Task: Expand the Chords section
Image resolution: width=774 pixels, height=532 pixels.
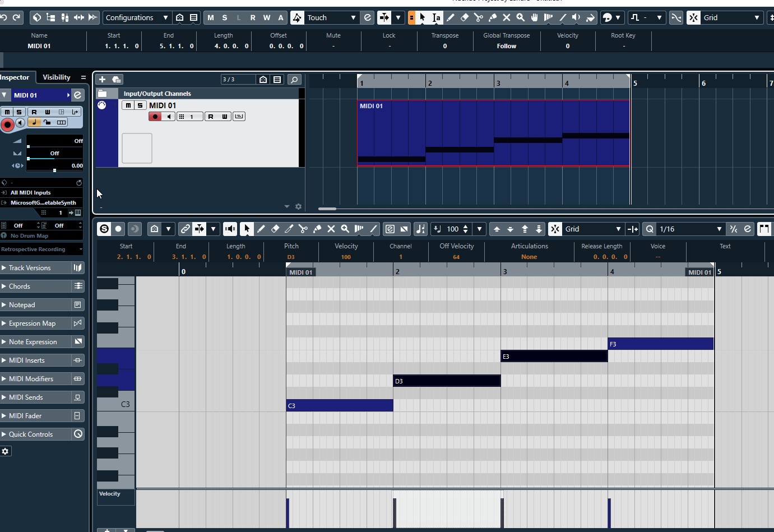Action: 35,286
